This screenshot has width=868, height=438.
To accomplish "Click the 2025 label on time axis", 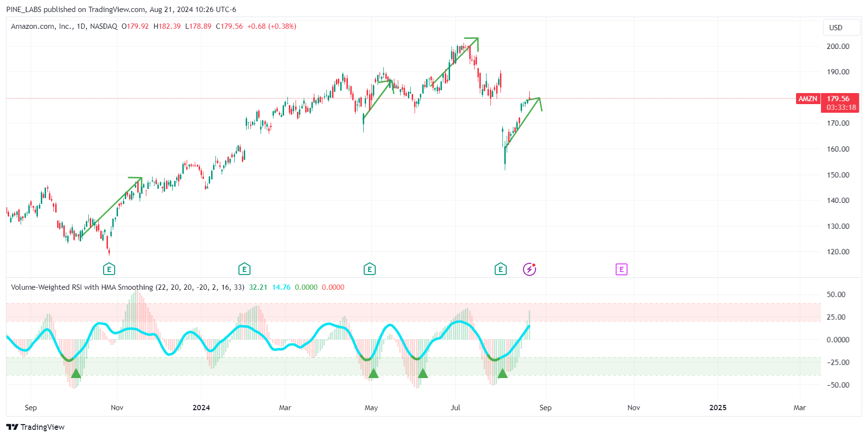I will pos(718,408).
